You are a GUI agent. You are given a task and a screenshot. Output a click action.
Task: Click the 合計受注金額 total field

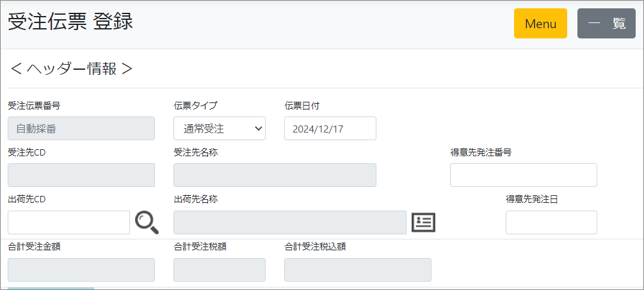pyautogui.click(x=81, y=270)
